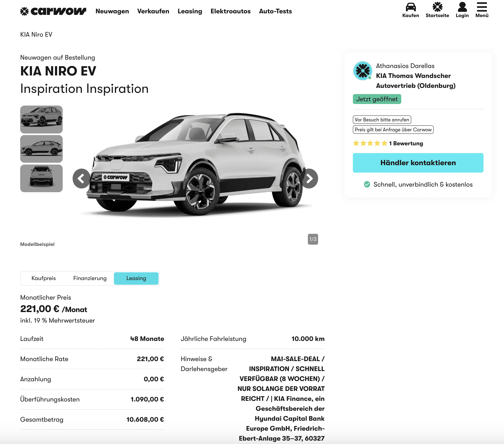Click the 1/3 image counter badge

click(313, 239)
